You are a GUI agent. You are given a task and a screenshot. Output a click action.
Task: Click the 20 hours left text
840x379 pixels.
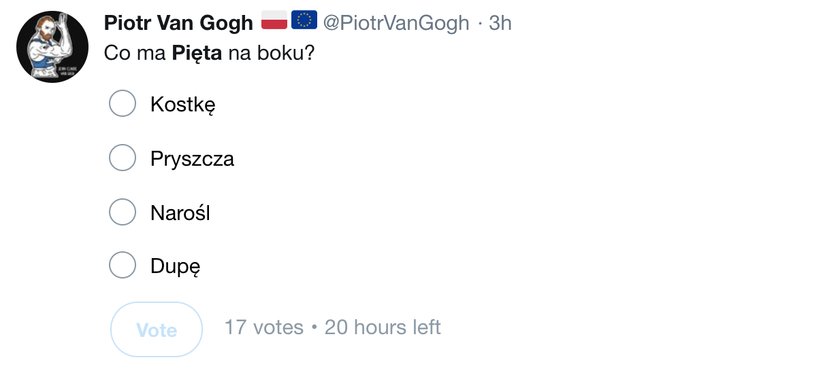pyautogui.click(x=382, y=327)
